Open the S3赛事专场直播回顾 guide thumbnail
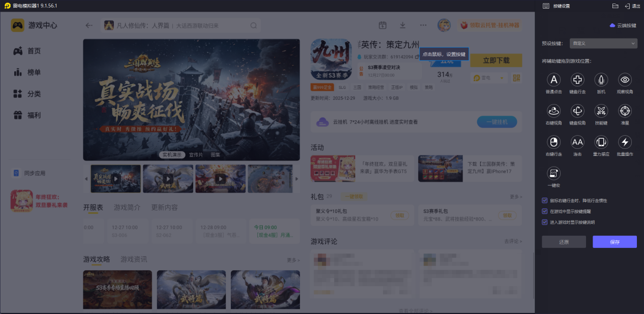 [x=117, y=290]
